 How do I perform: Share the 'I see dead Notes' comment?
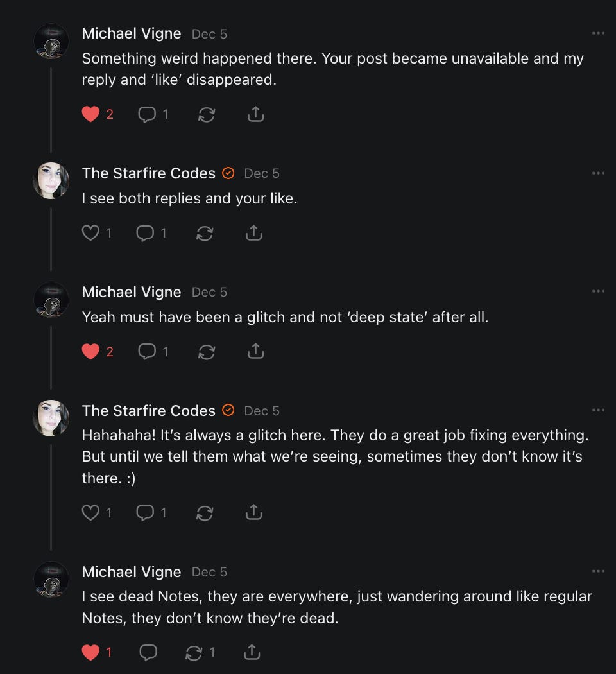(252, 652)
